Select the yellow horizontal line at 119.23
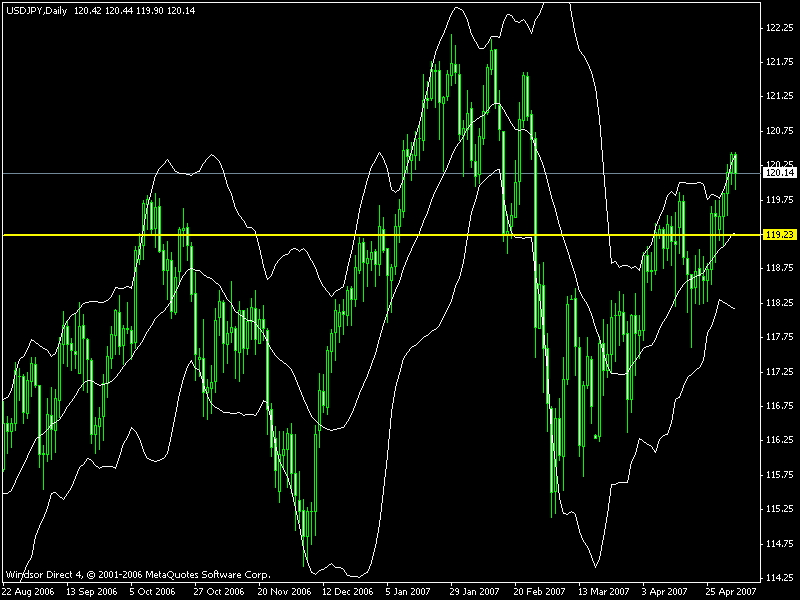800x600 pixels. coord(382,235)
